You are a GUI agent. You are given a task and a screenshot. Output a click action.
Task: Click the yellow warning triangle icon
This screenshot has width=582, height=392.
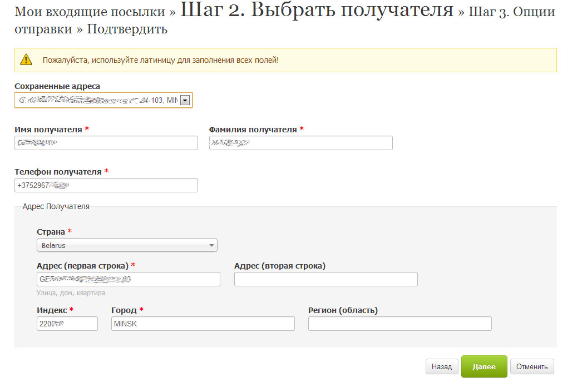tap(26, 59)
